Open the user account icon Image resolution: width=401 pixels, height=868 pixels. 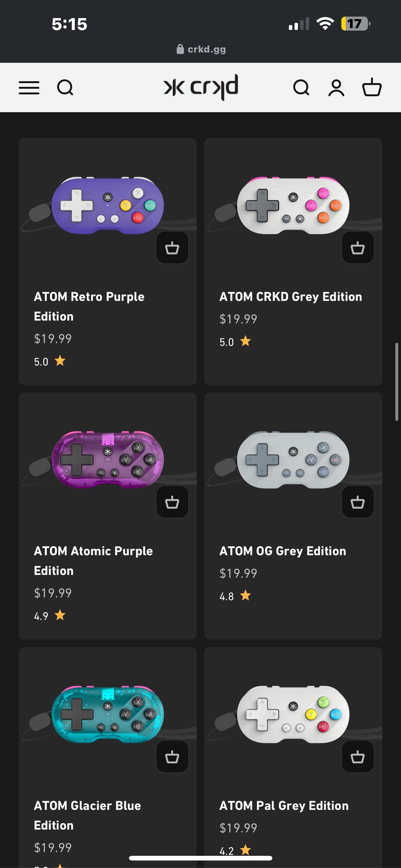336,87
